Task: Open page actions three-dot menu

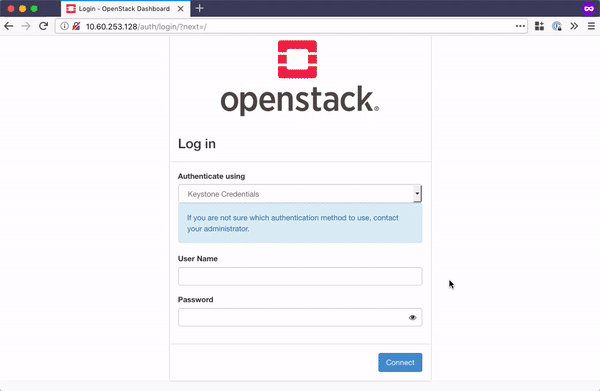Action: point(520,26)
